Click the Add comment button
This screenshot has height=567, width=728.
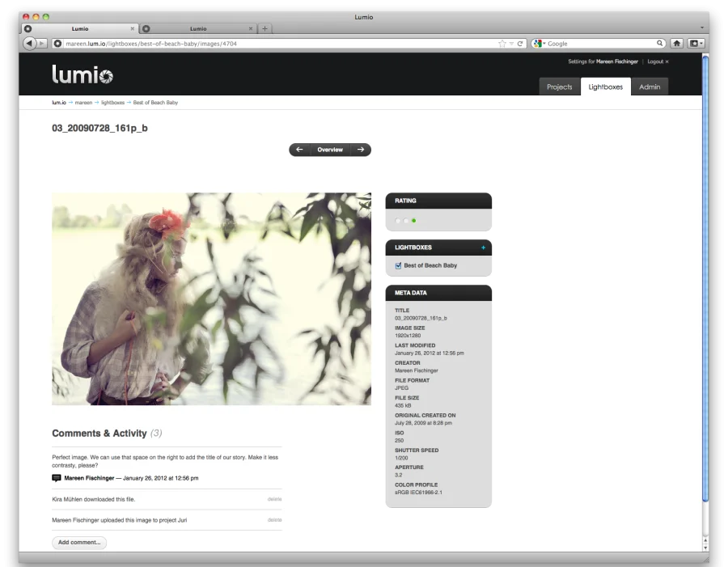tap(79, 543)
